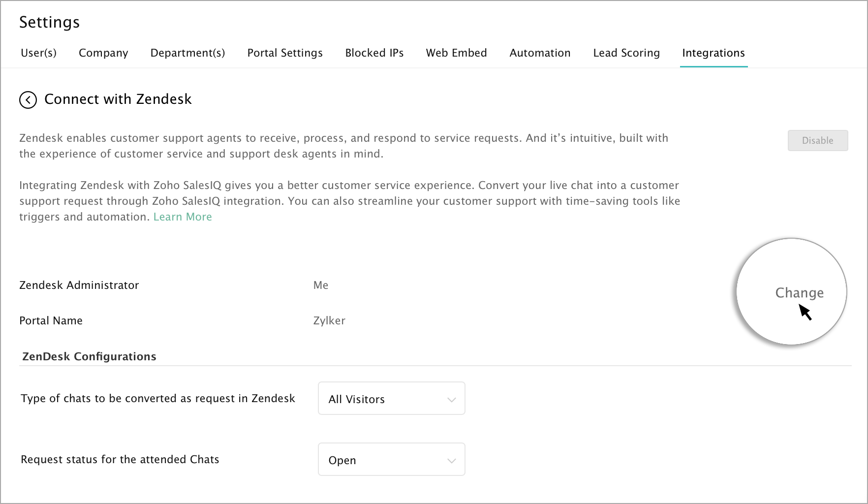The image size is (868, 504).
Task: Open the Lead Scoring tab
Action: click(626, 53)
